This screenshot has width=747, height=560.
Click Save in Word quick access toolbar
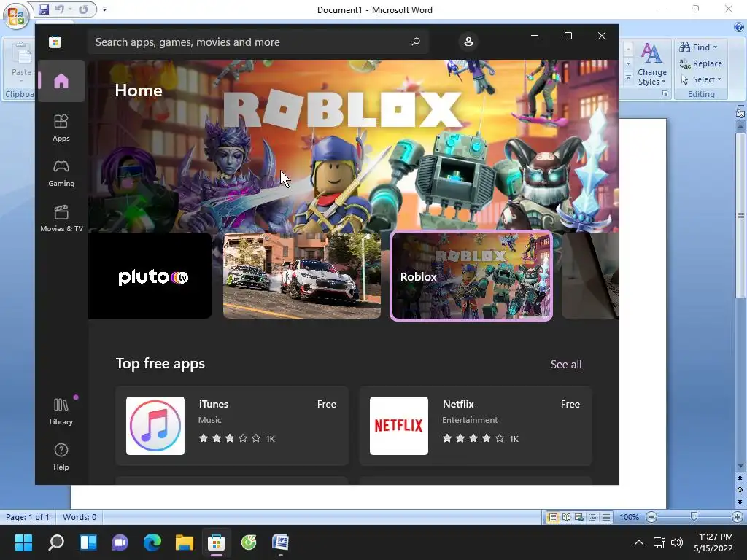43,9
